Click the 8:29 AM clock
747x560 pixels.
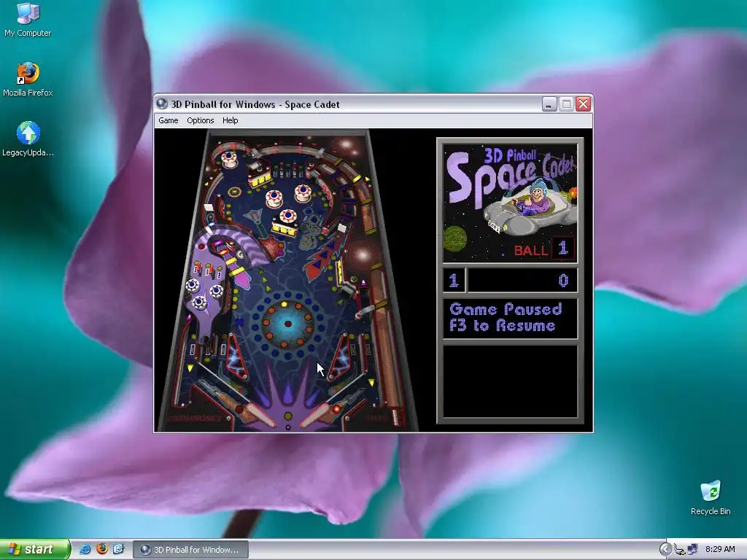[720, 550]
